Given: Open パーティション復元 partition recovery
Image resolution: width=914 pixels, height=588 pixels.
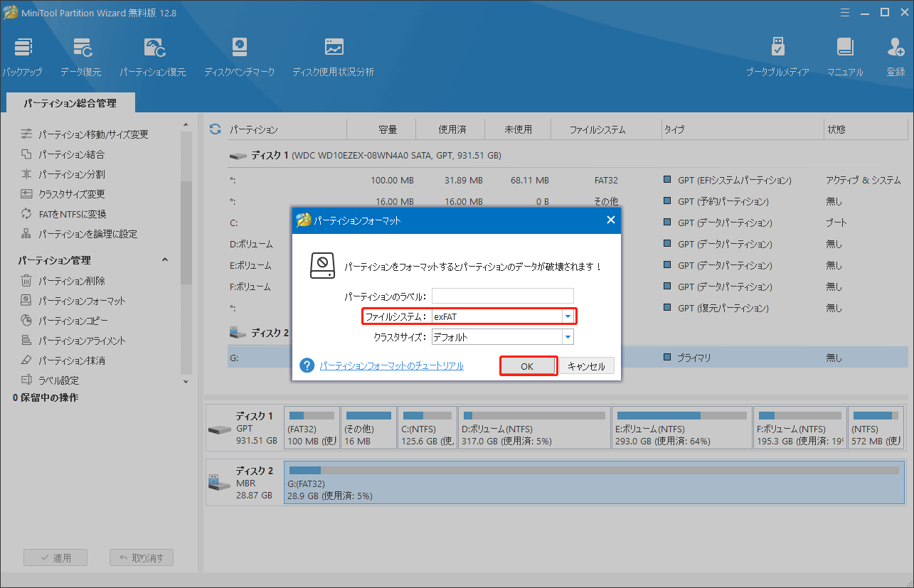Looking at the screenshot, I should click(152, 57).
